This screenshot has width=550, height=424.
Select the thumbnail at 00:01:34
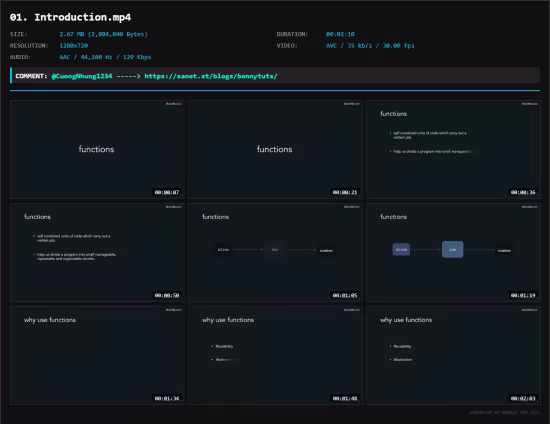[97, 356]
